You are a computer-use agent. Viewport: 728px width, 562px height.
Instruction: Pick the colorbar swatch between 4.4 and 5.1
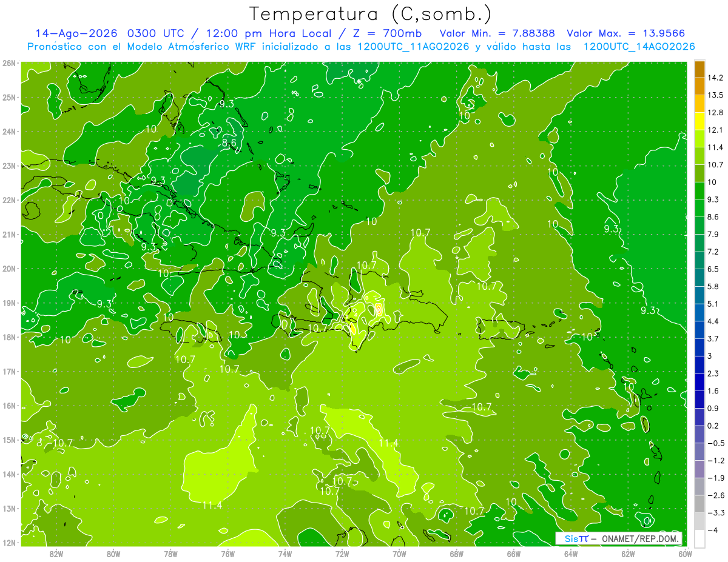[699, 313]
